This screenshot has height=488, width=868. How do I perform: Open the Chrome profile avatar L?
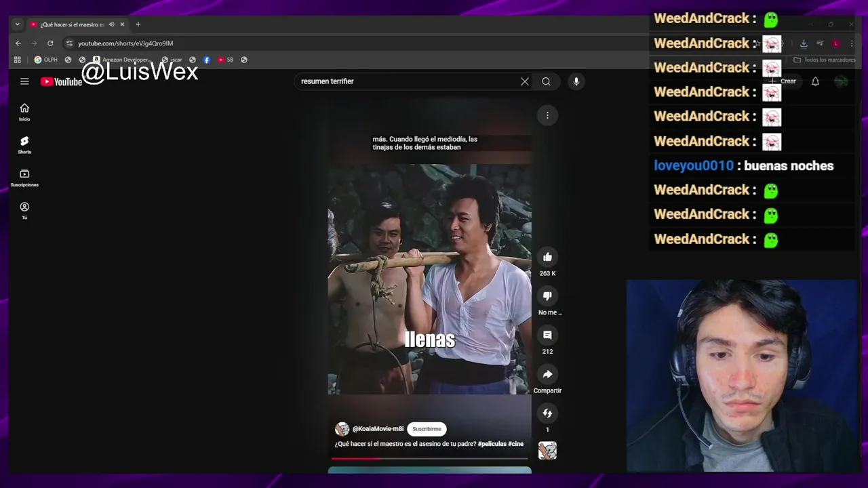point(836,43)
